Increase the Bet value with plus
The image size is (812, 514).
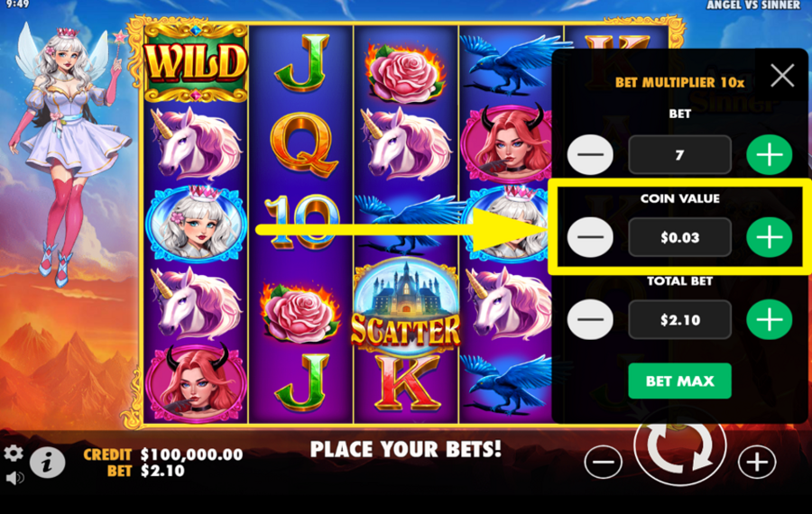click(769, 155)
